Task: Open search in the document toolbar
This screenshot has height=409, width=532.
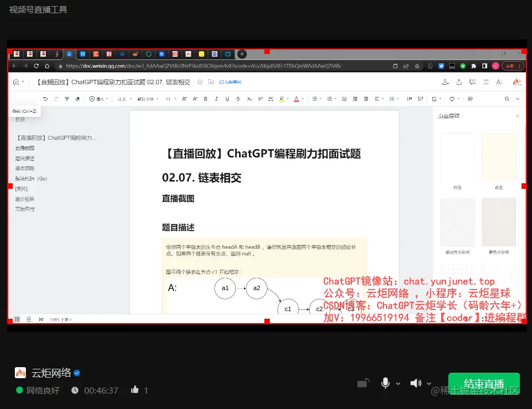Action: tap(507, 99)
